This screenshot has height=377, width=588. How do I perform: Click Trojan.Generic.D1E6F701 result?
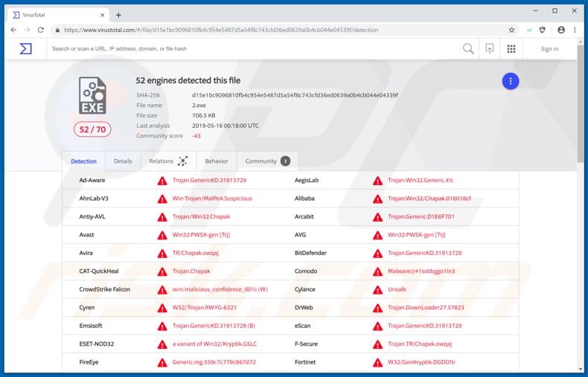421,216
